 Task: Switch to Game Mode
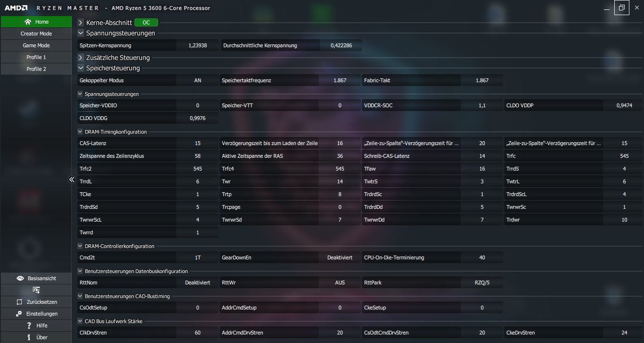(36, 45)
